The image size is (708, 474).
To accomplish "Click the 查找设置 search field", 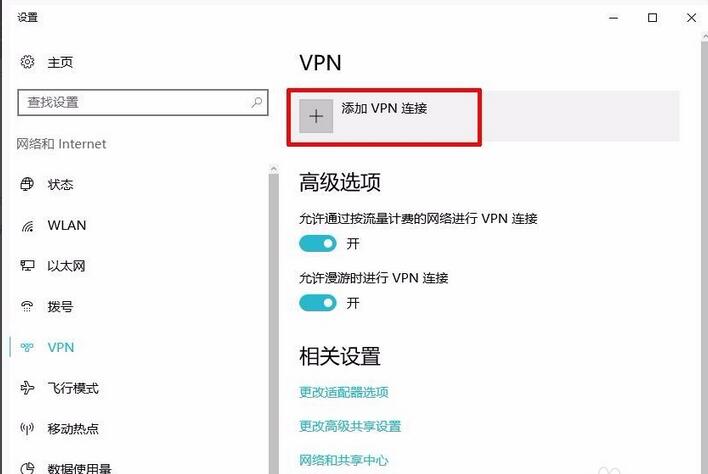I will click(143, 102).
